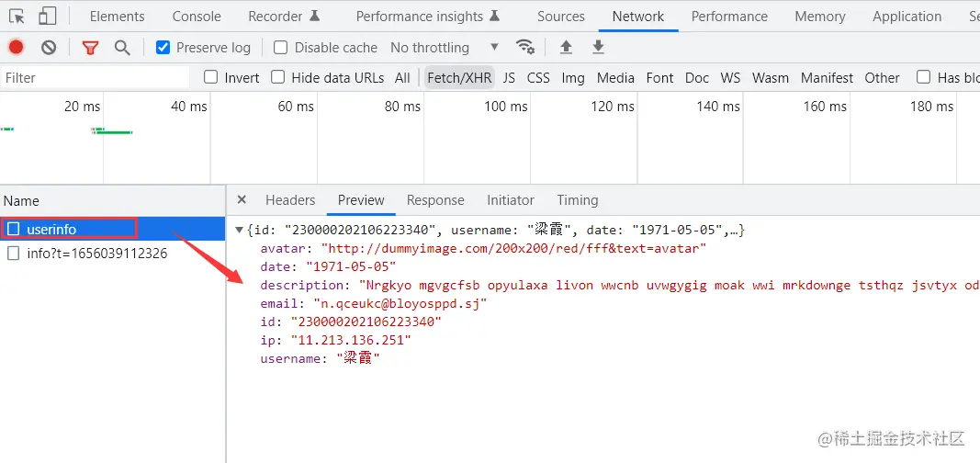Open the Console panel

[x=197, y=17]
